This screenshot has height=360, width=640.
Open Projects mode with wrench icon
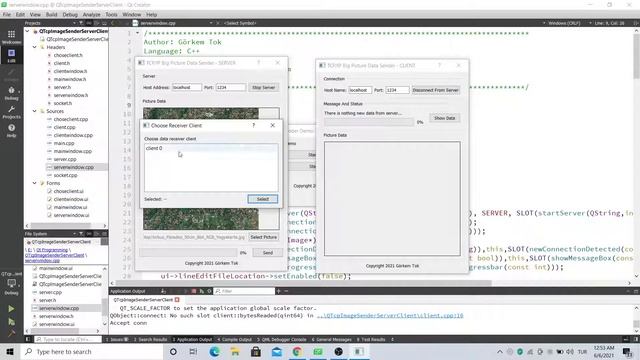pos(11,112)
